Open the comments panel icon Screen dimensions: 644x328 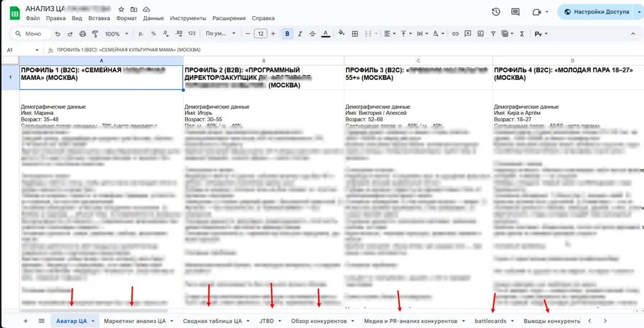[x=515, y=12]
